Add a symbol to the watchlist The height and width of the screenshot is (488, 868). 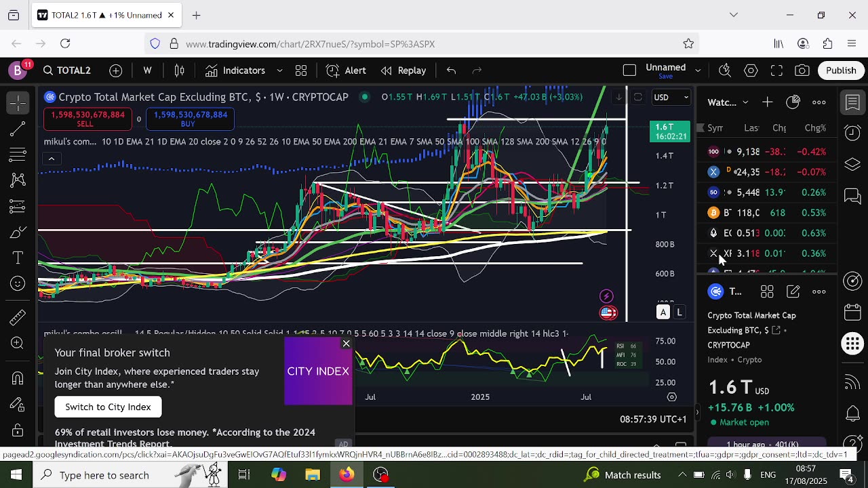(x=767, y=102)
